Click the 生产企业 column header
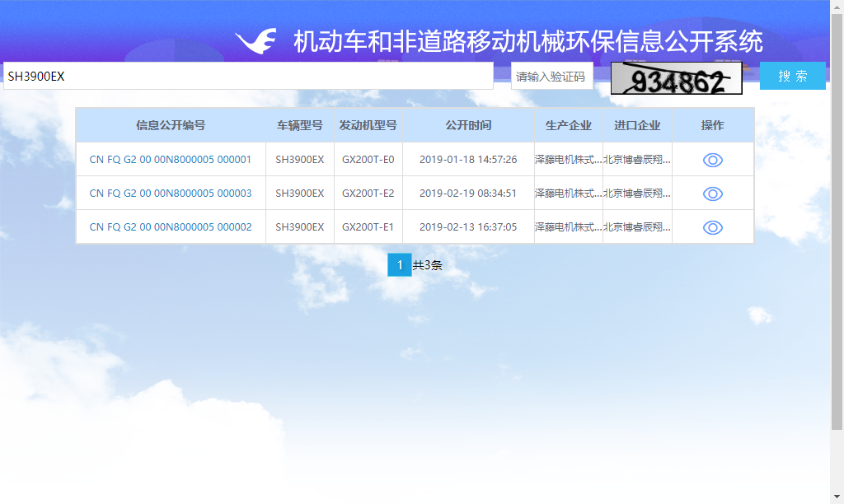Viewport: 844px width, 504px height. pyautogui.click(x=568, y=125)
